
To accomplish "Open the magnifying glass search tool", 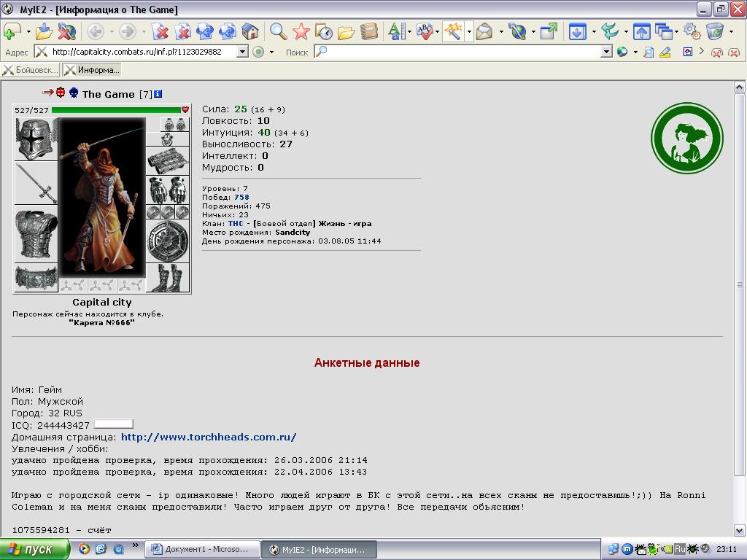I will (278, 31).
